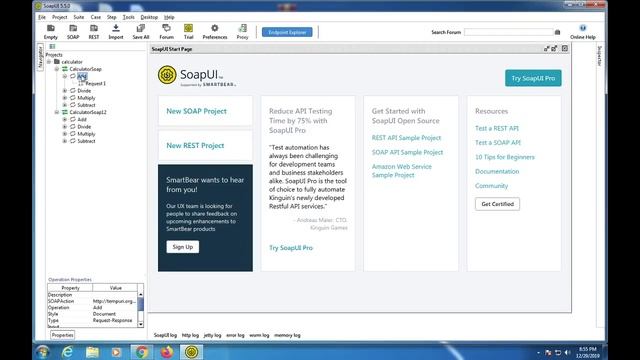
Task: Open Firefox from the taskbar
Action: (x=167, y=352)
